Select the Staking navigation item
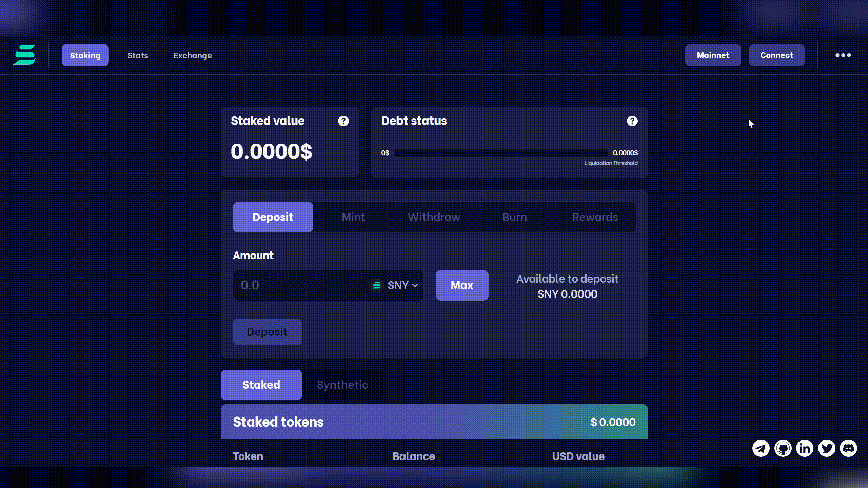The height and width of the screenshot is (488, 868). [x=85, y=55]
